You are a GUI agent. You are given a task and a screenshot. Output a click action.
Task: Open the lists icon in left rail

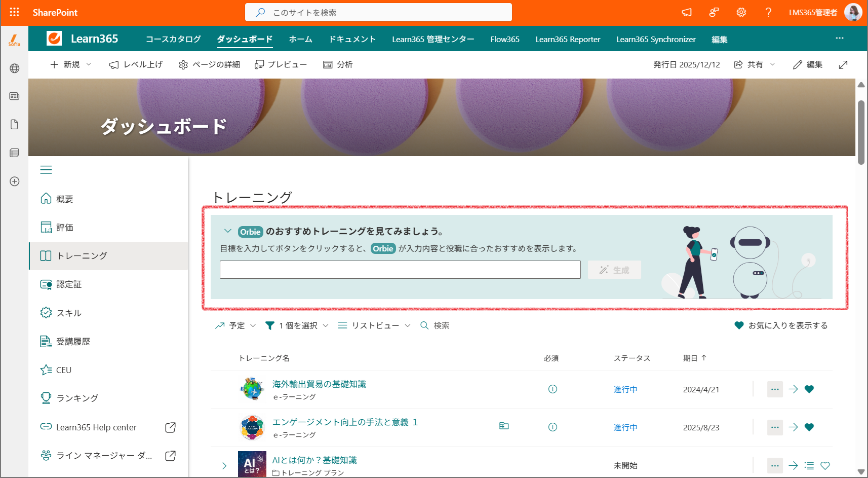coord(14,153)
